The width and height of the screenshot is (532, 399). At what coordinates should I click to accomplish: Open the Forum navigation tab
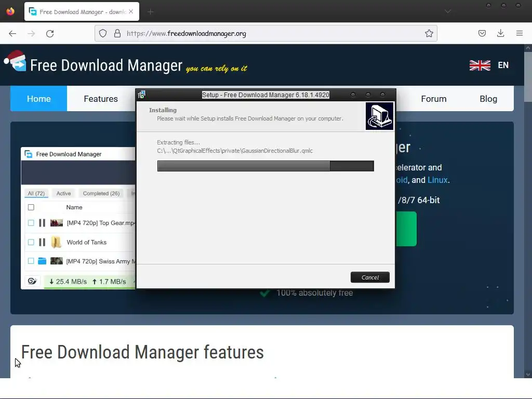tap(434, 98)
